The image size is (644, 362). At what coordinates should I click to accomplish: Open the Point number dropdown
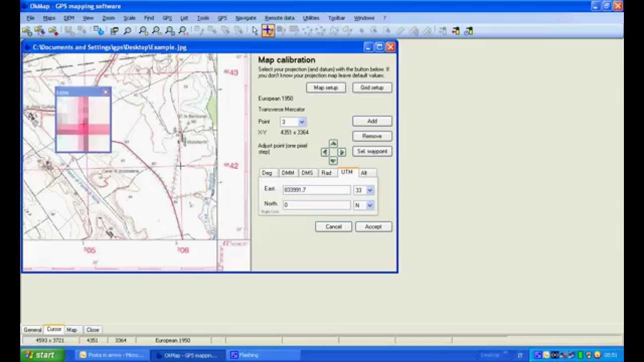301,122
